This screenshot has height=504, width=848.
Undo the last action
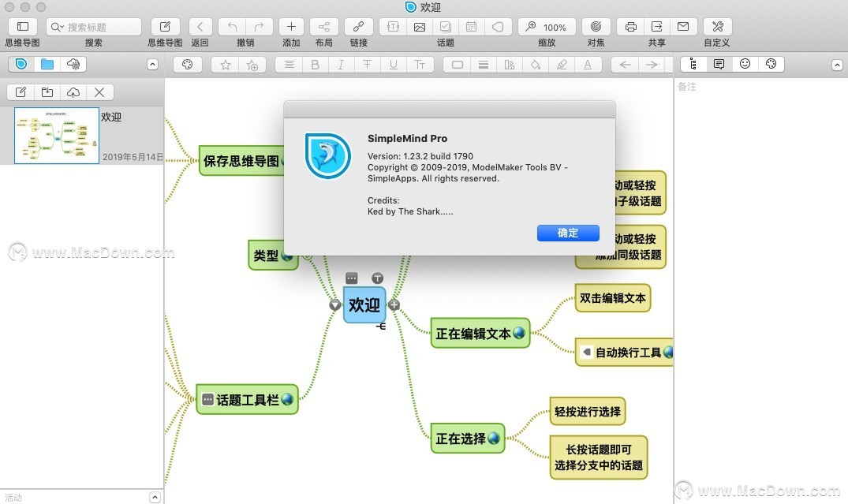click(232, 27)
